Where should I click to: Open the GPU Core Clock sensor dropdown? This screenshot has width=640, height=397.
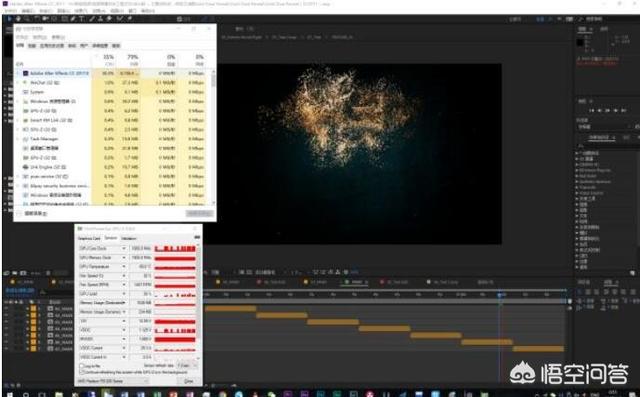coord(124,248)
